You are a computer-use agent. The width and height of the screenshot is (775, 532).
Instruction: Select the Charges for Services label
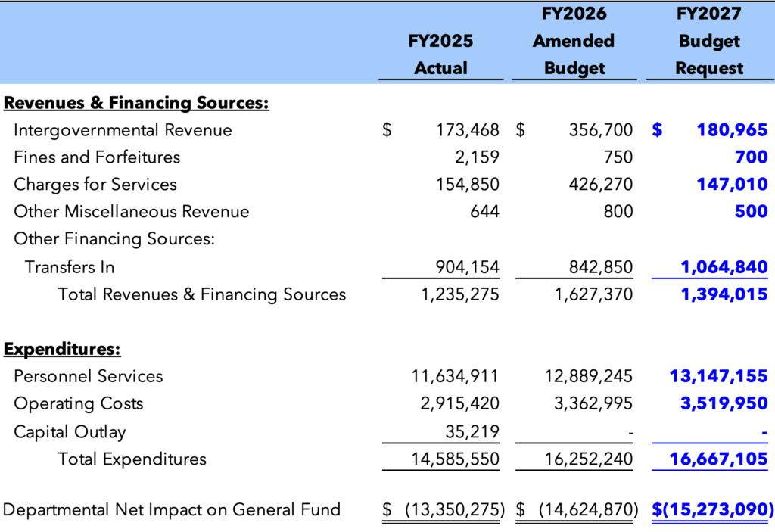tap(95, 185)
